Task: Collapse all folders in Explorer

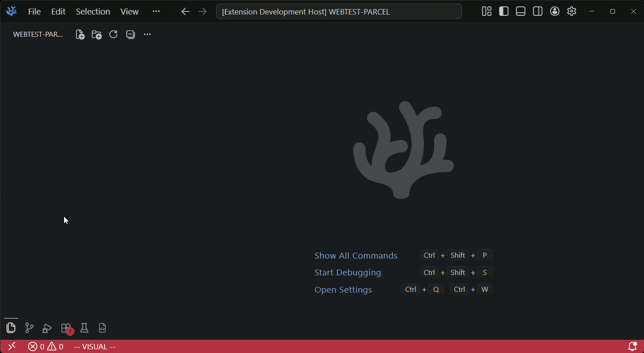Action: point(130,34)
